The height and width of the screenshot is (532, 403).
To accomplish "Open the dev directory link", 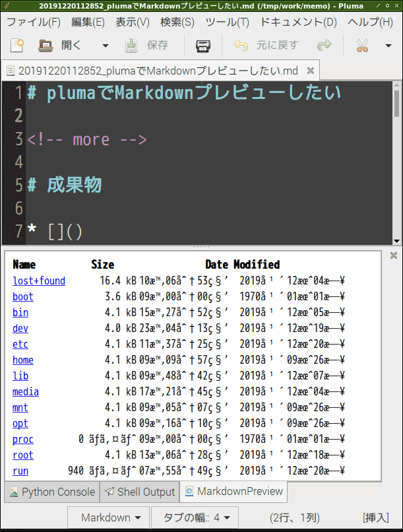I will [x=20, y=329].
